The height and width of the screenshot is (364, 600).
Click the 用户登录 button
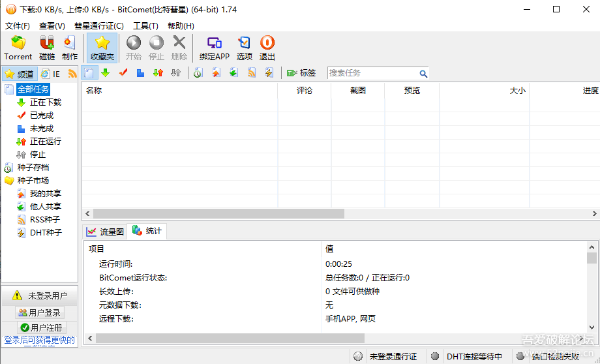pyautogui.click(x=40, y=312)
